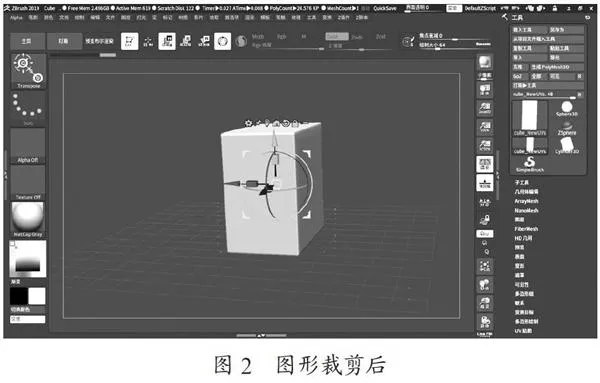Pick the SimpleBrush tool
This screenshot has height=383, width=600.
(x=530, y=164)
